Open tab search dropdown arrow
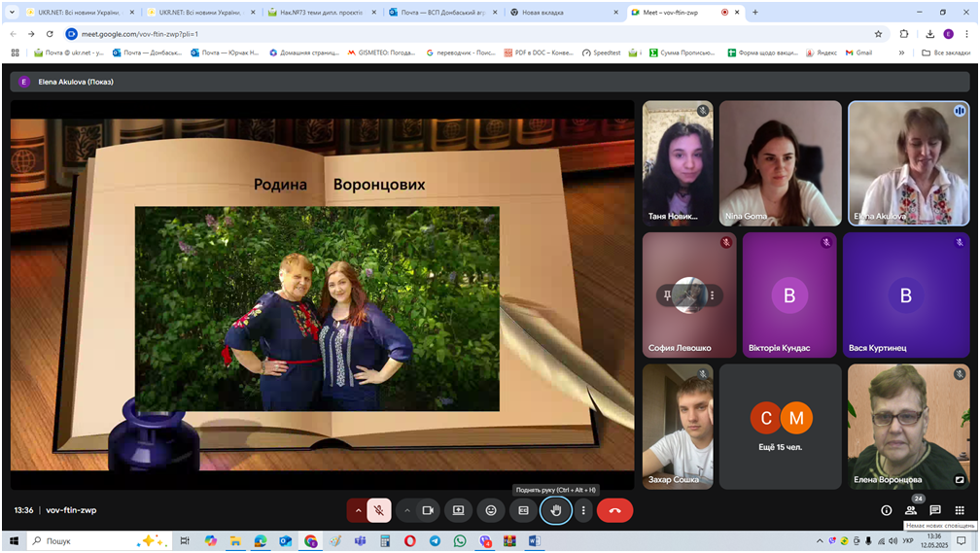Viewport: 980px width, 553px height. pyautogui.click(x=12, y=12)
